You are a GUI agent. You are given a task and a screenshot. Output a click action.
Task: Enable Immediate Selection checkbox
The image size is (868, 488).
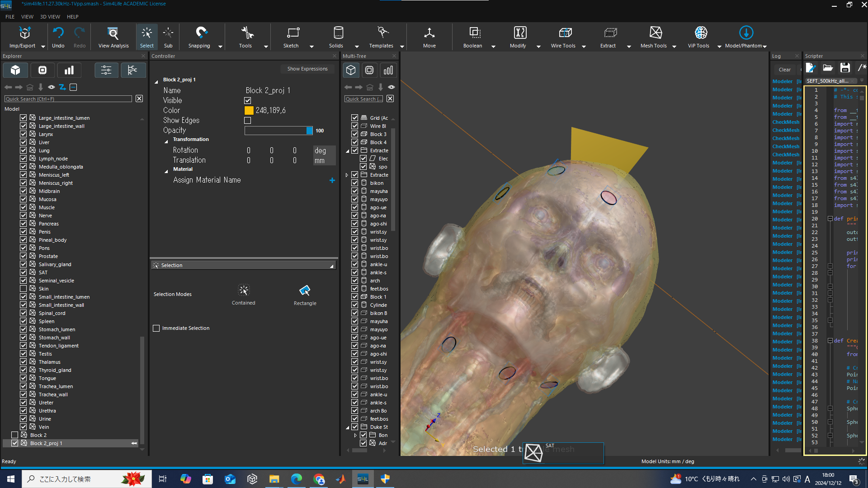click(x=156, y=328)
